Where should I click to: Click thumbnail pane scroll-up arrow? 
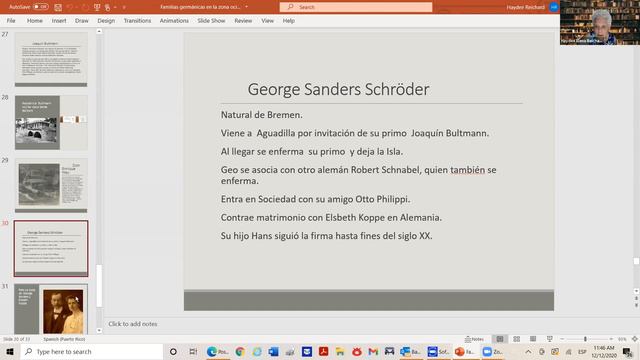point(99,31)
